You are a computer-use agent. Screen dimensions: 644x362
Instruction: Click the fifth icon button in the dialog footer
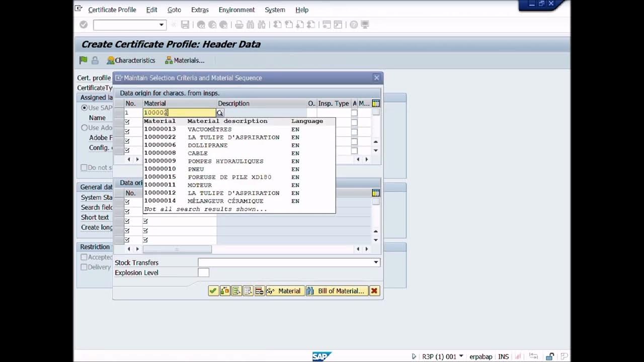(x=260, y=291)
